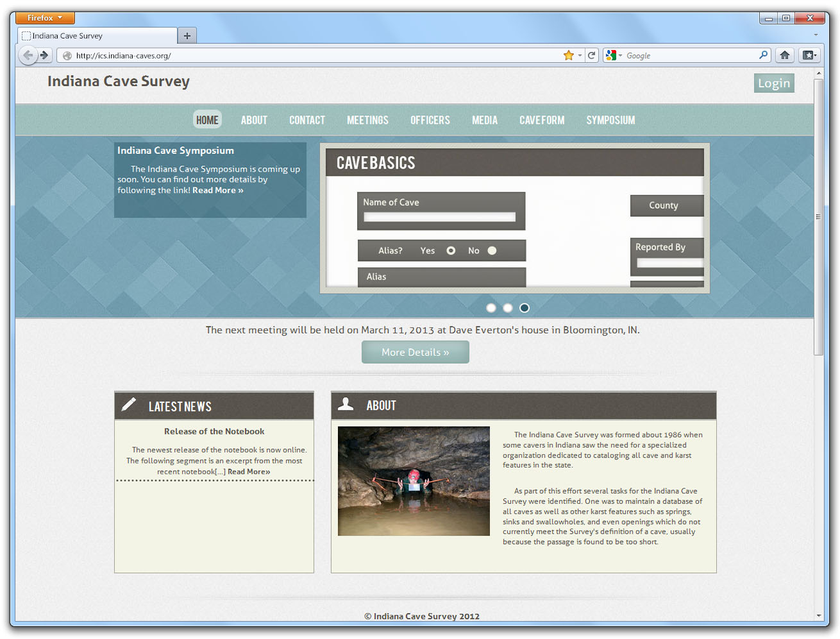Open the bookmarks menu icon in toolbar

tap(809, 55)
